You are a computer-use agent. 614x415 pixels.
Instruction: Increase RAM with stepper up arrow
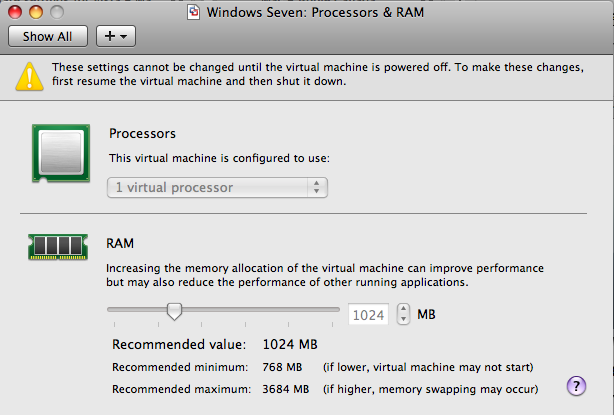(403, 309)
